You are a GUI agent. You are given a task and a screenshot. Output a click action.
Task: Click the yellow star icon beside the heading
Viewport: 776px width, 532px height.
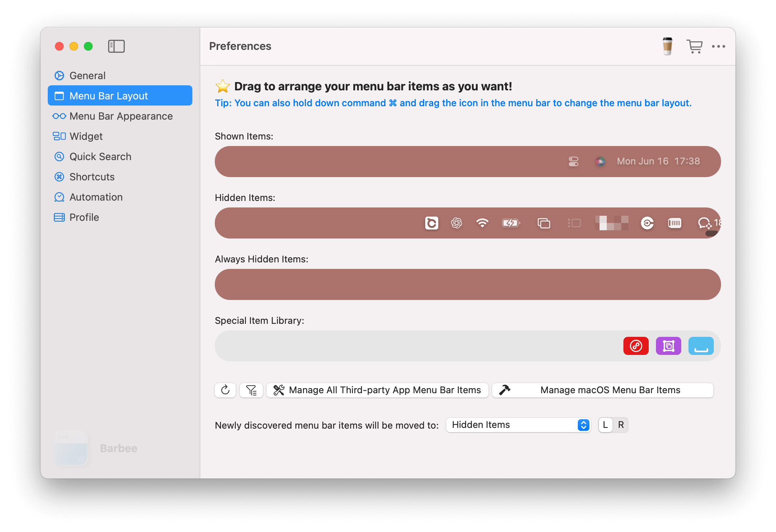click(x=222, y=86)
